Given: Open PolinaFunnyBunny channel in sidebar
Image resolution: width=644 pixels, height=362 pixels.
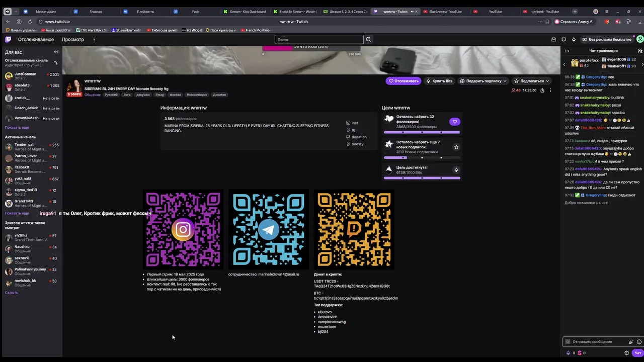Looking at the screenshot, I should (x=32, y=271).
